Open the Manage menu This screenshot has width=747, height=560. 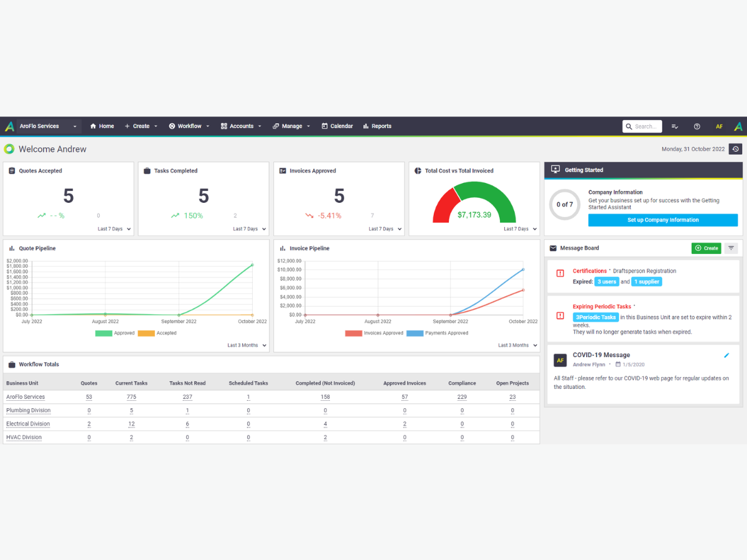pos(291,126)
